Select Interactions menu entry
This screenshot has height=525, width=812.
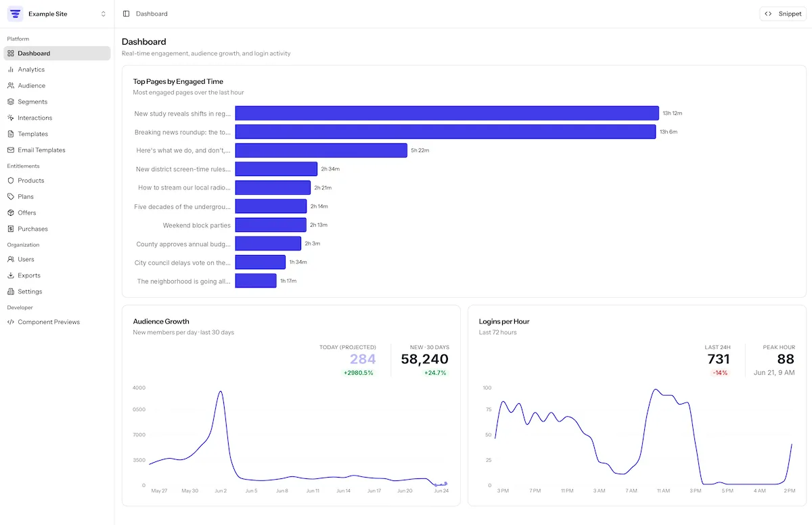pos(57,118)
